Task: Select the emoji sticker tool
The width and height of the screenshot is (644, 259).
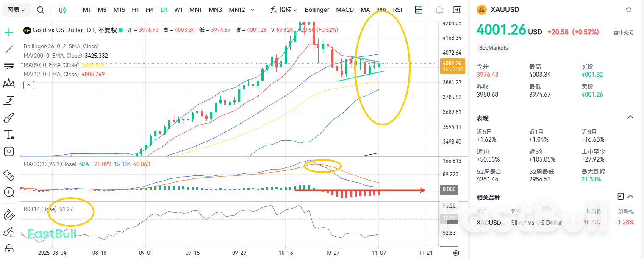Action: click(x=8, y=151)
